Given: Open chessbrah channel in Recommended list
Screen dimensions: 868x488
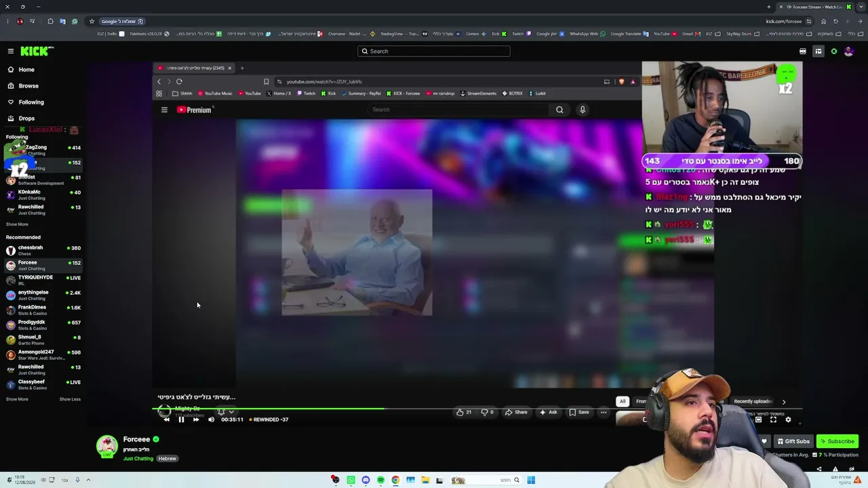Looking at the screenshot, I should click(x=42, y=251).
